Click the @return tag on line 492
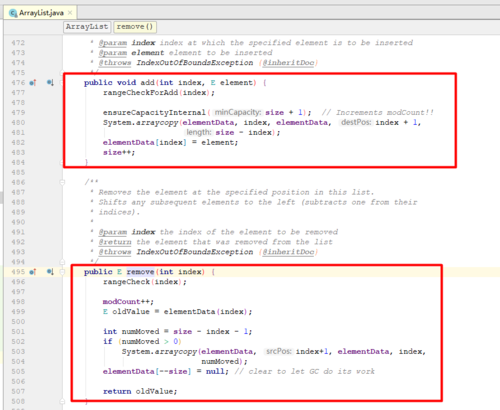Screen dimensions: 500x410 (115, 242)
